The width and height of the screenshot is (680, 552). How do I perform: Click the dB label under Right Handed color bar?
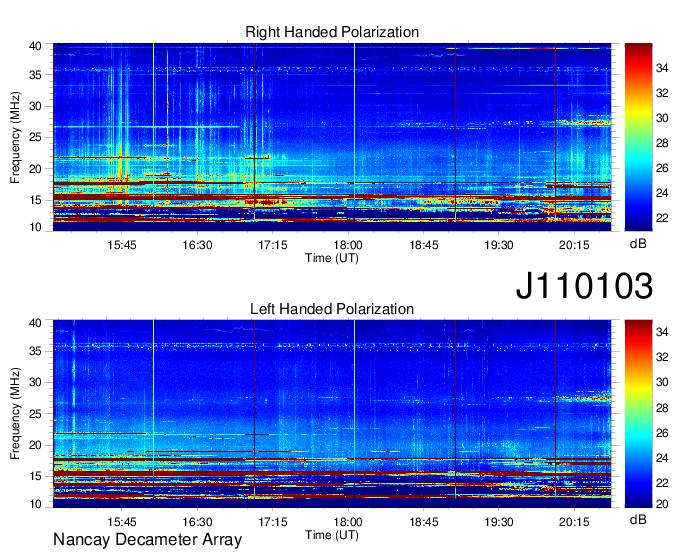(x=638, y=244)
